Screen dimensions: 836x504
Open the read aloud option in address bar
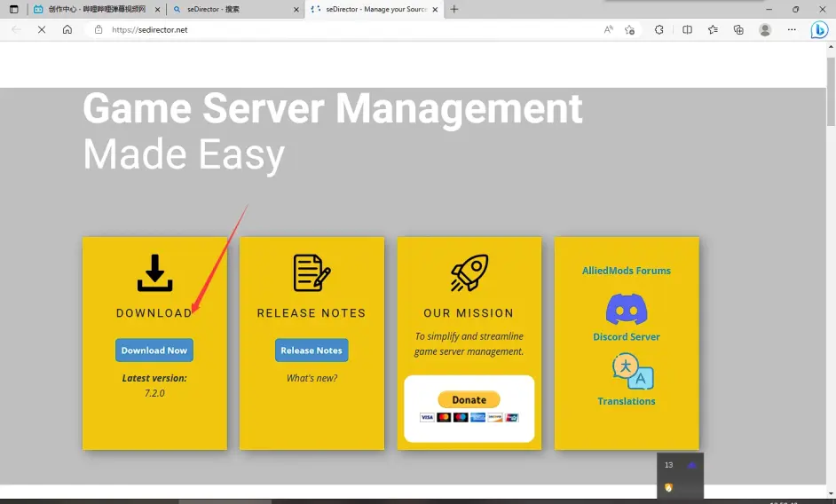point(608,29)
